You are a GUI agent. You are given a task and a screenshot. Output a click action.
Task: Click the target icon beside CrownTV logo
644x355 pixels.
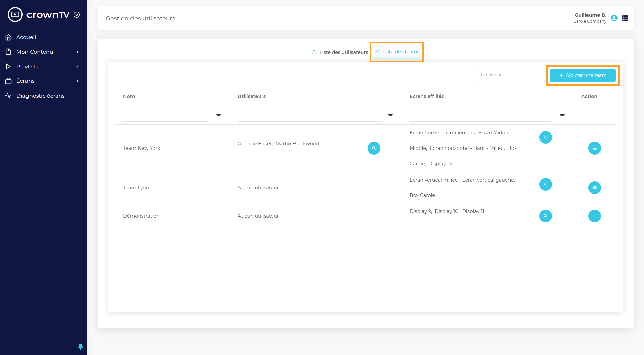(77, 15)
